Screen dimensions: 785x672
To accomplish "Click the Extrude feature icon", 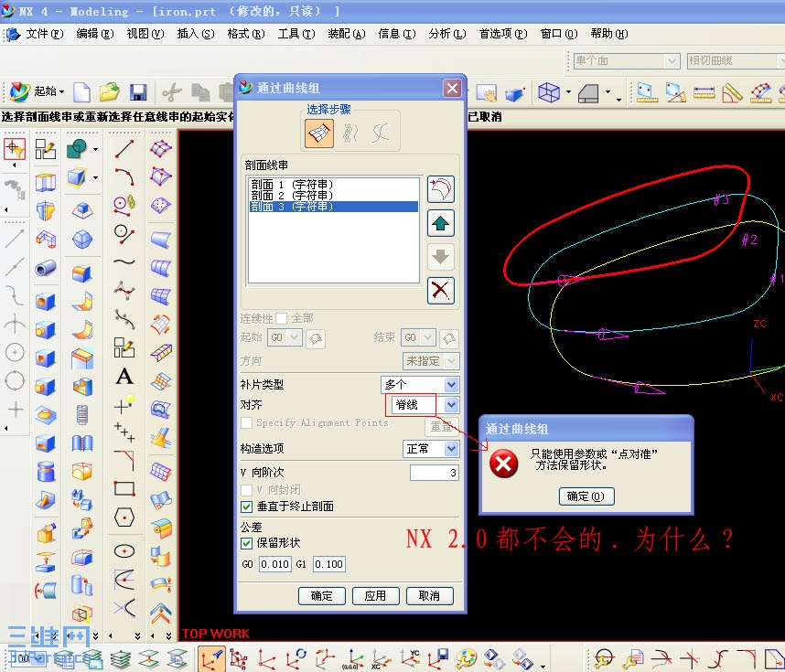I will click(46, 183).
